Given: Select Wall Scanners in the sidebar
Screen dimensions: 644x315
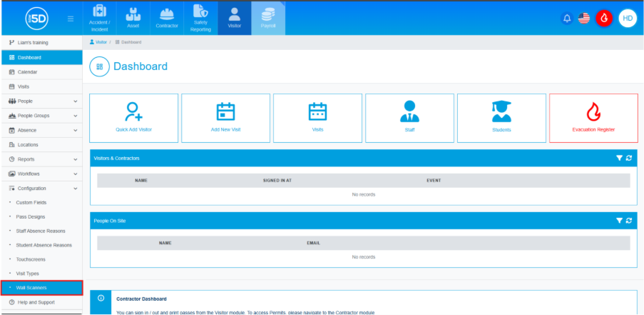Looking at the screenshot, I should click(x=41, y=288).
